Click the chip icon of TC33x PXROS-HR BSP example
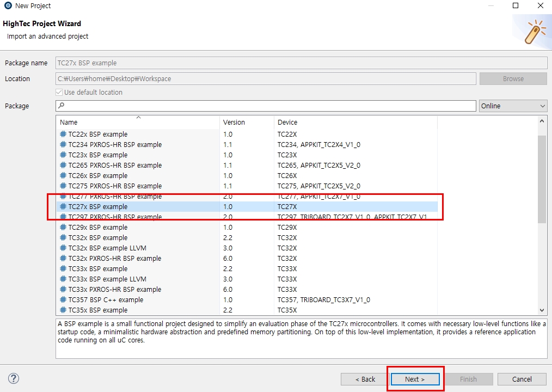The image size is (552, 392). click(63, 289)
